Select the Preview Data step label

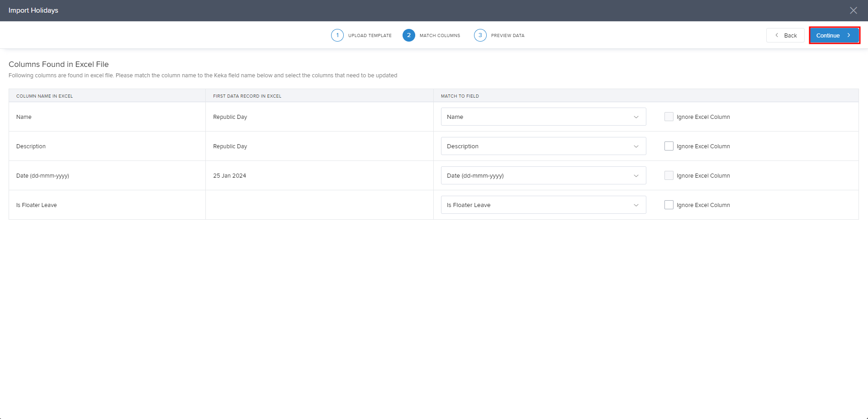tap(508, 36)
